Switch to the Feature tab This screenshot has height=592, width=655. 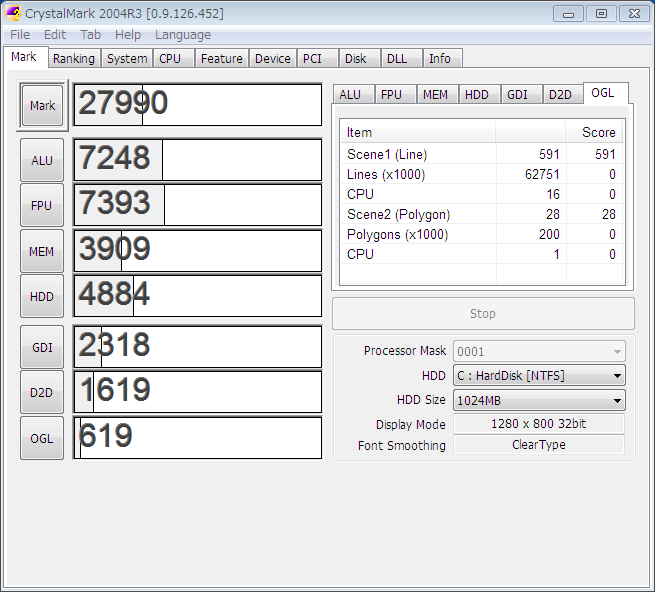(x=221, y=58)
